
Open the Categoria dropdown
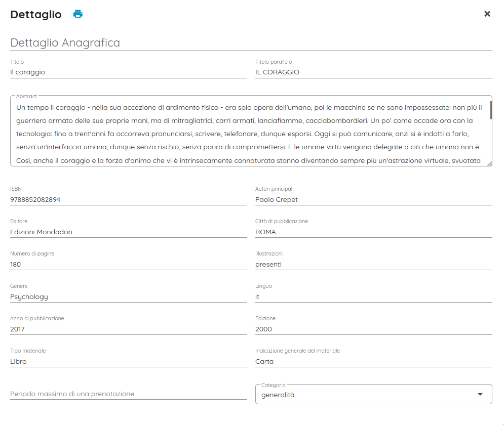(373, 395)
